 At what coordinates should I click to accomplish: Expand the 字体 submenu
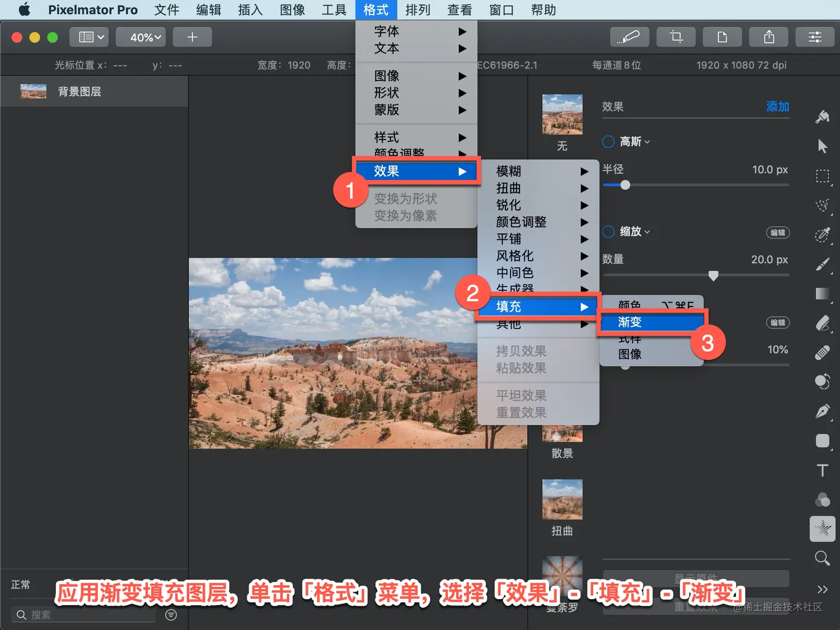click(416, 31)
